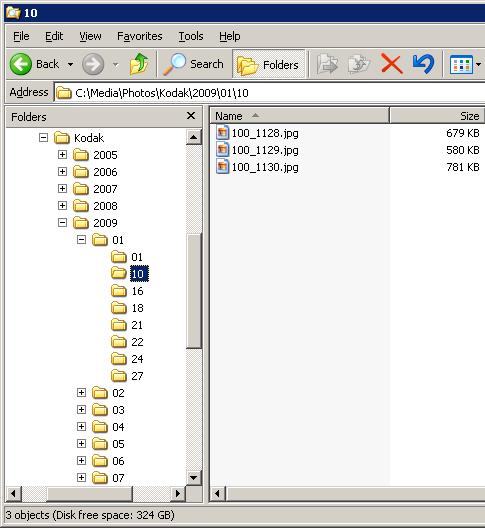
Task: Click the 100_1129.jpg image file icon
Action: [222, 150]
